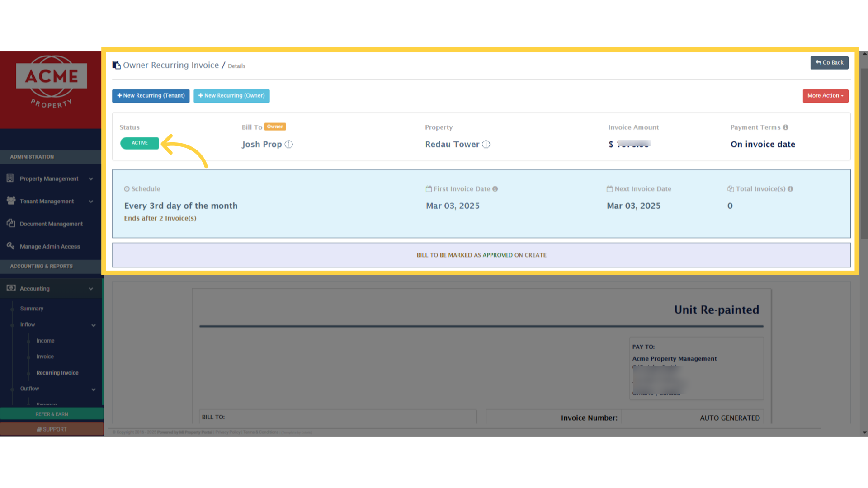Click the info icon beside Redau Tower
The image size is (868, 488).
(486, 144)
